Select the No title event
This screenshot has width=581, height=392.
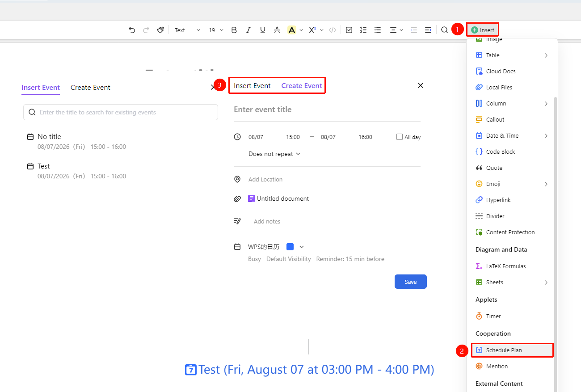pyautogui.click(x=77, y=141)
